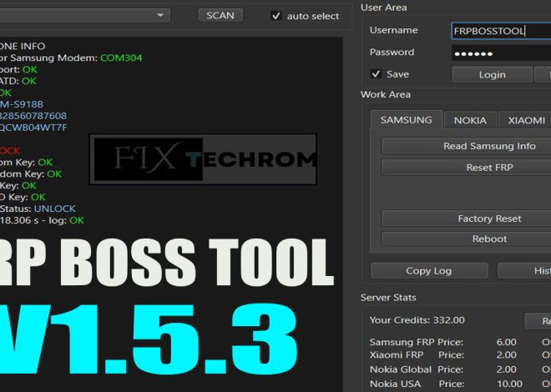Switch to the SAMSUNG tab
551x392 pixels.
point(407,120)
